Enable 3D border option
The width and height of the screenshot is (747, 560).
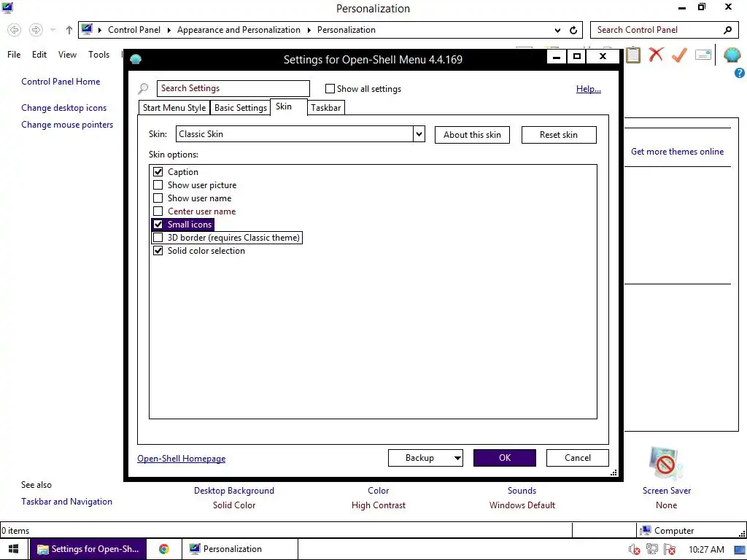[x=158, y=238]
